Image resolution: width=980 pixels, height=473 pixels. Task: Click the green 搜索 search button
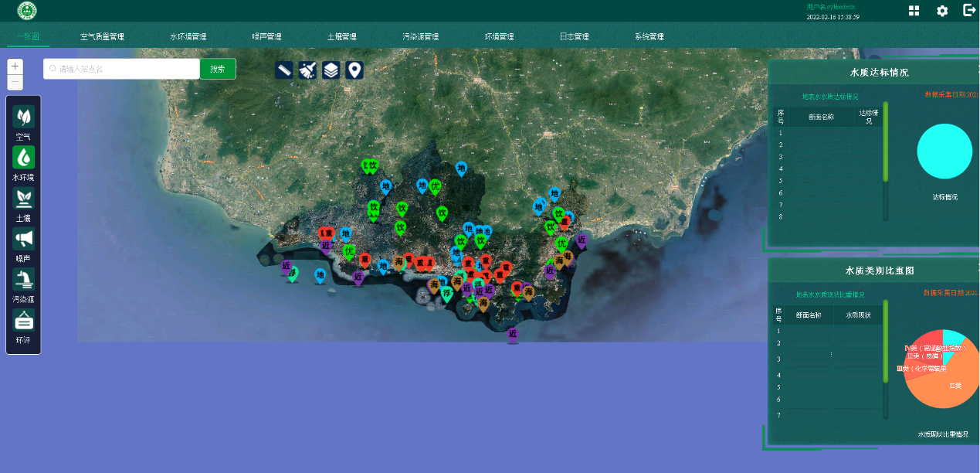(x=218, y=69)
